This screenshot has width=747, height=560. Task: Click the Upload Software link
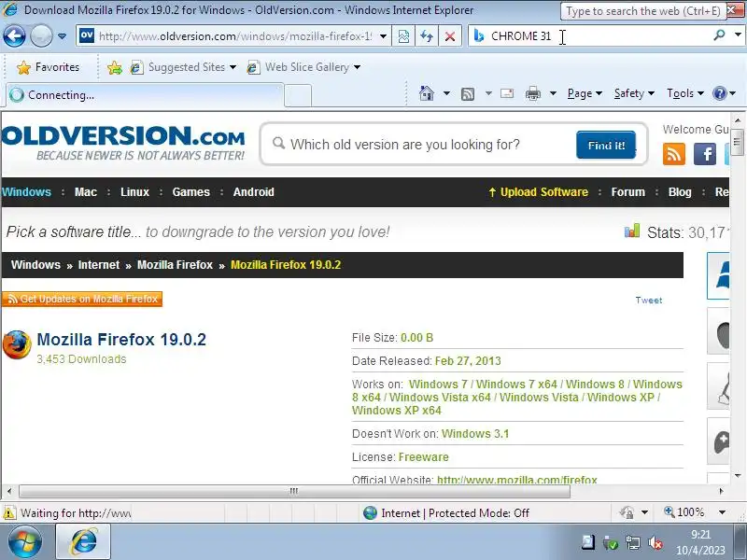[x=539, y=192]
